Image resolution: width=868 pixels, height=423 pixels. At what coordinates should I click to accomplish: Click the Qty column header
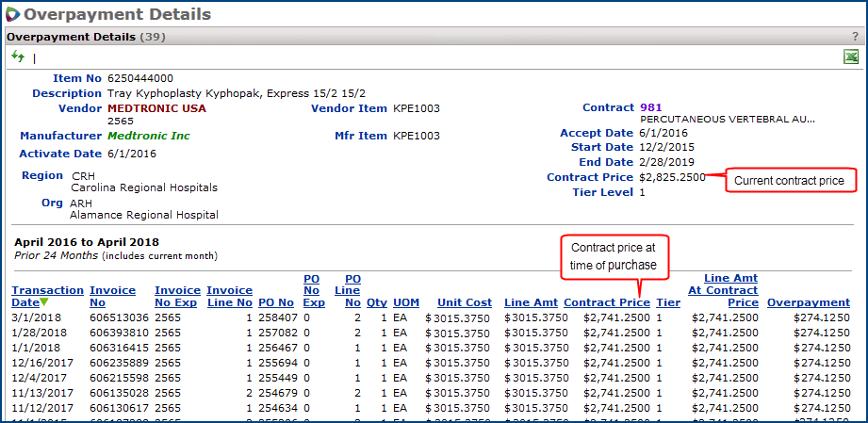(x=376, y=302)
